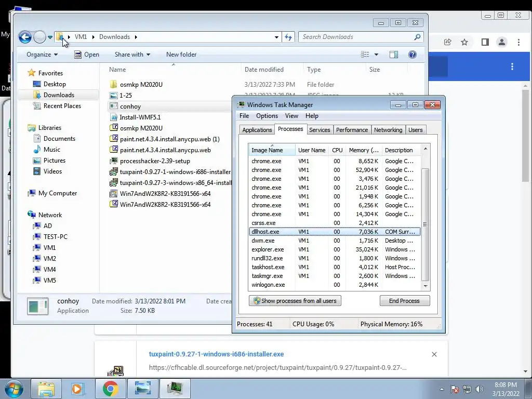Sort processes by Image Name column
Screen dimensions: 532x399
click(272, 150)
